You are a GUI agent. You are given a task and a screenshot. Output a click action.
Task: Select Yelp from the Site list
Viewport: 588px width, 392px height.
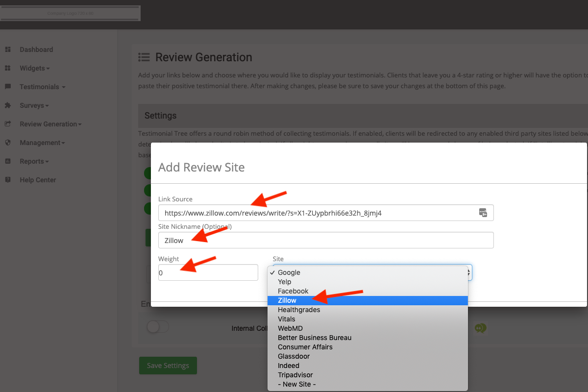point(367,282)
